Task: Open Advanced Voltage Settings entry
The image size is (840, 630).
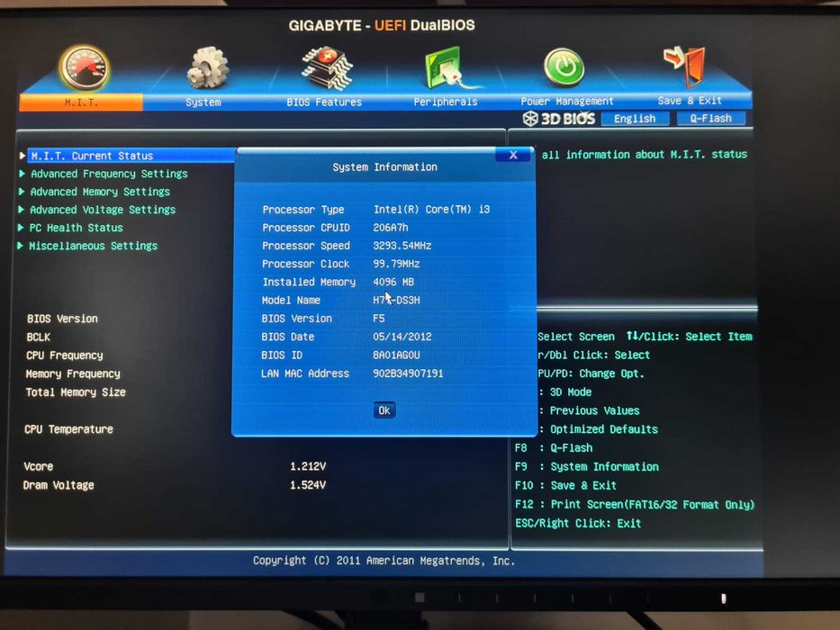Action: pyautogui.click(x=103, y=210)
